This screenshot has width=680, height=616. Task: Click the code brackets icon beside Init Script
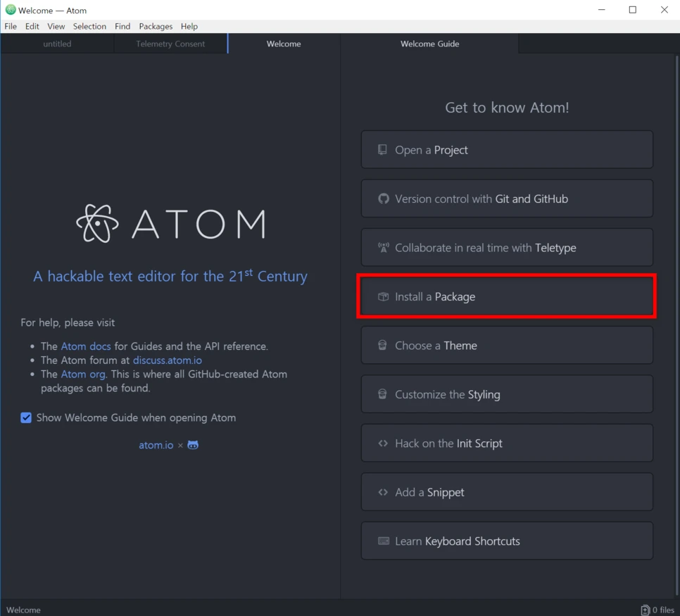[x=383, y=444]
